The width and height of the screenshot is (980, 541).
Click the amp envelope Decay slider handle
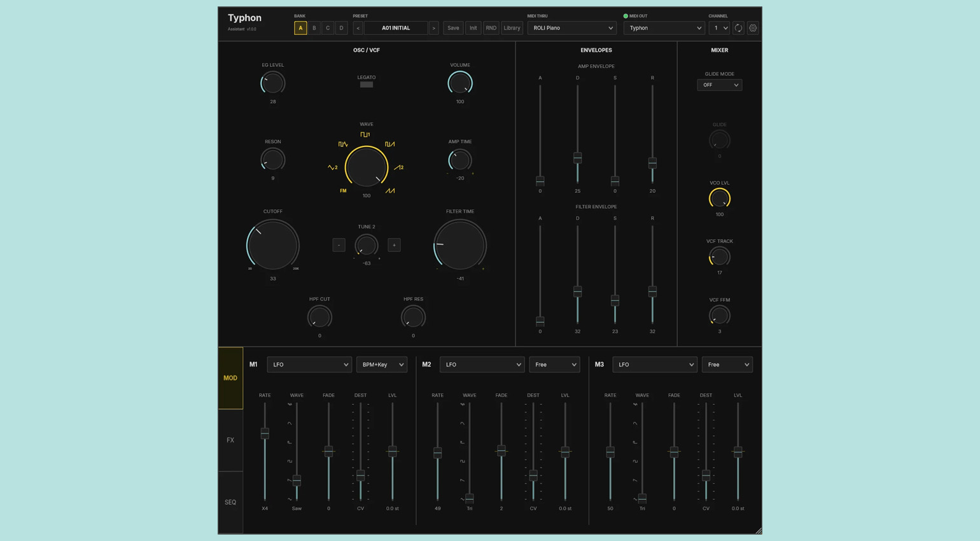578,157
